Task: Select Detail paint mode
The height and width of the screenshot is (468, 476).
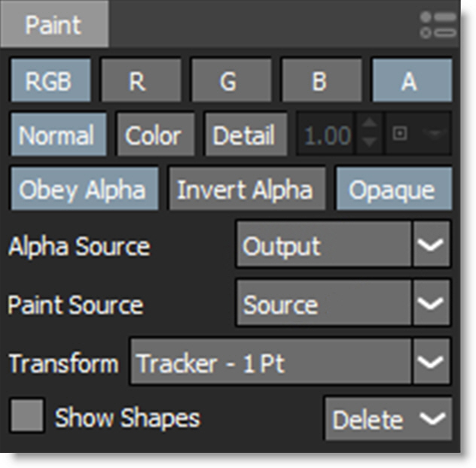Action: pyautogui.click(x=245, y=135)
